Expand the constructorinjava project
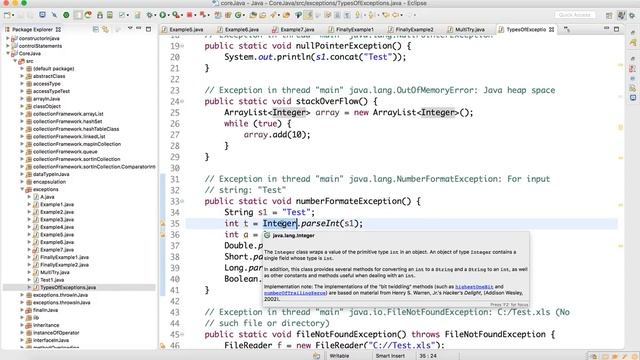Screen dimensions: 640x360 coord(8,38)
